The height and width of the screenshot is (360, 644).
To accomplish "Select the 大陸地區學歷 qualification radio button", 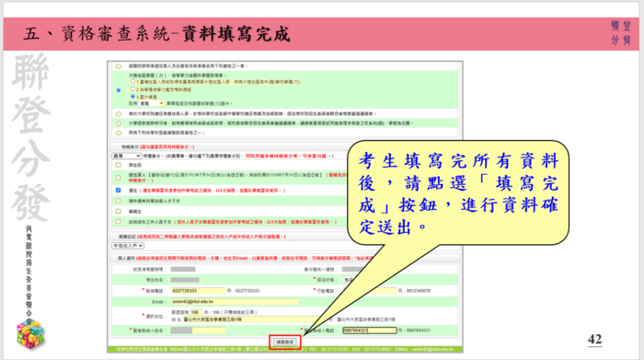I will 119,90.
